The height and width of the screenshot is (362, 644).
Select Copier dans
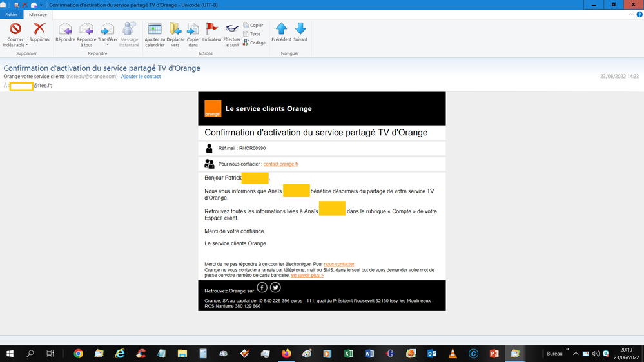click(x=193, y=35)
